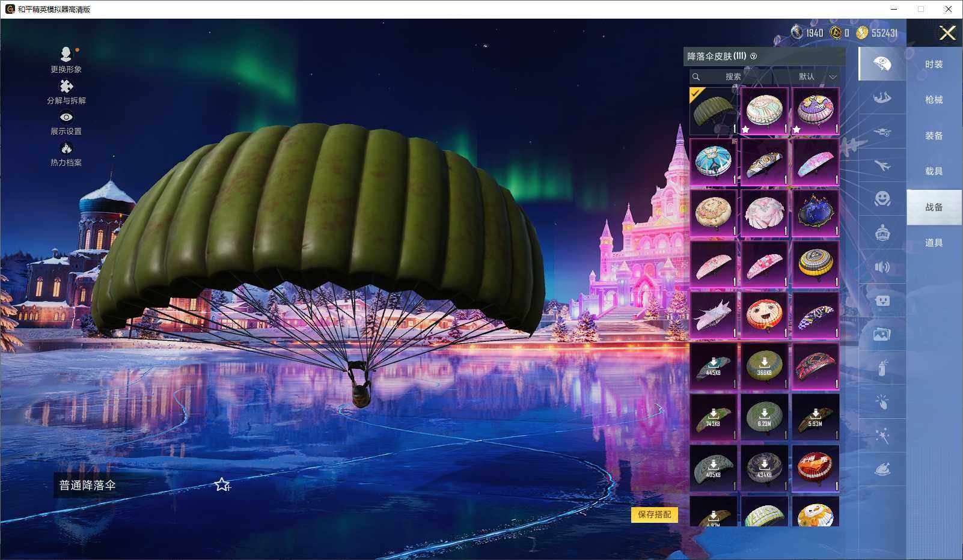Screen dimensions: 963x560
Task: Select the parachute skin category icon
Action: 882,64
